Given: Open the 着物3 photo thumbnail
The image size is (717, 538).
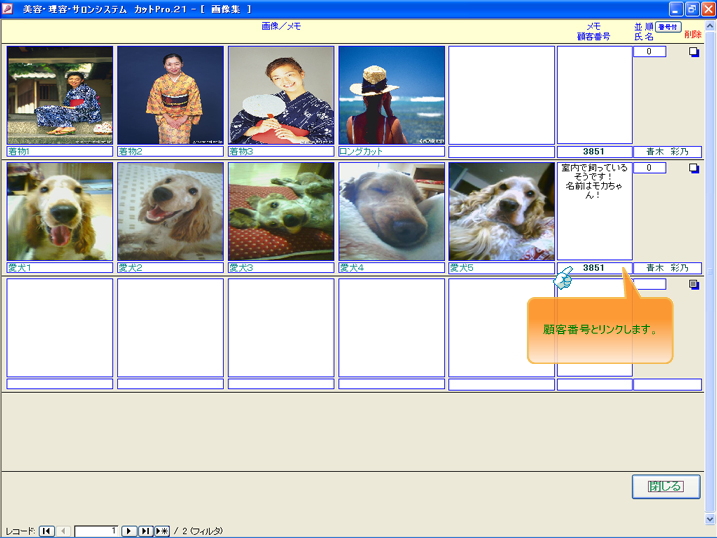Looking at the screenshot, I should (281, 95).
